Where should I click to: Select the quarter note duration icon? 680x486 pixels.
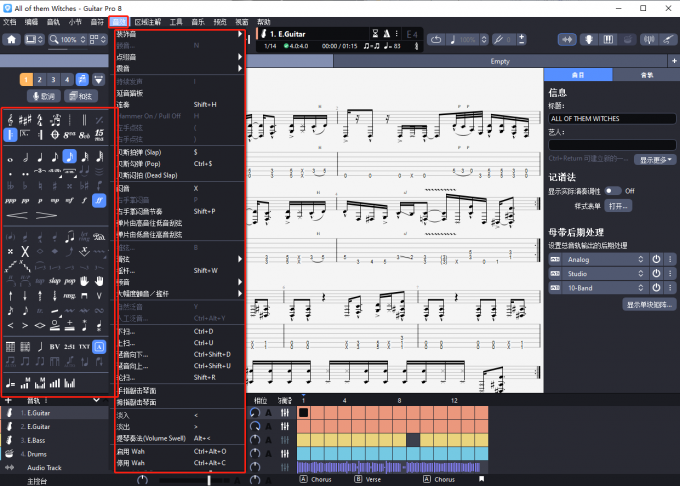(x=40, y=157)
